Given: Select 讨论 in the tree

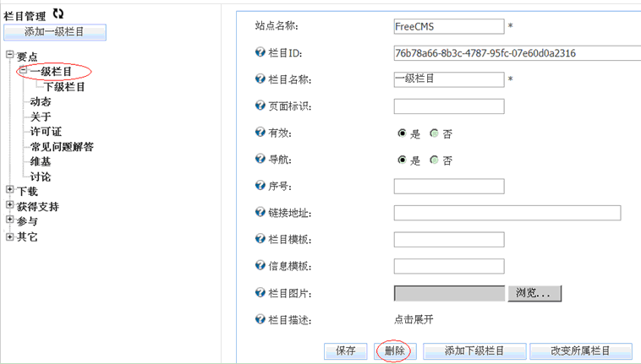Looking at the screenshot, I should (40, 177).
